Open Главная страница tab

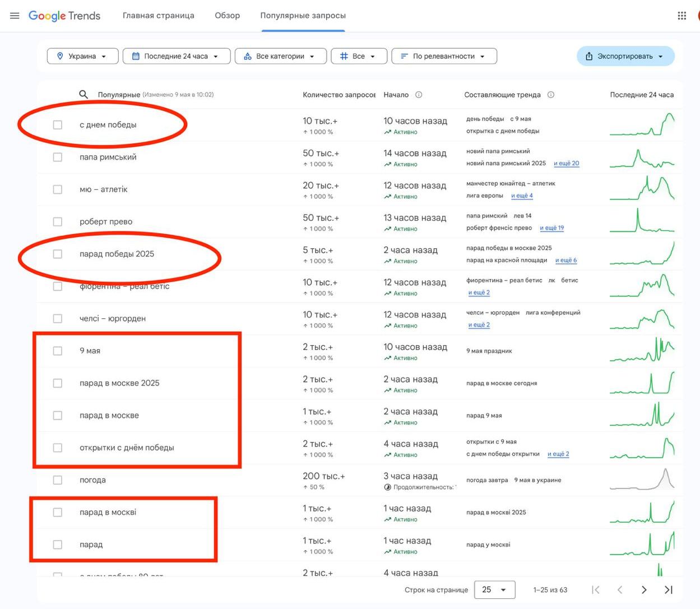(x=159, y=16)
